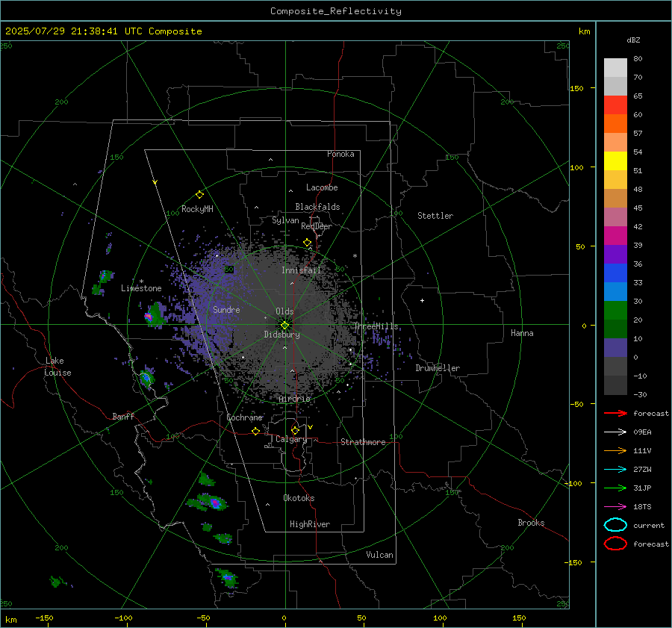Select the orange 111V arrow legend entry
Viewport: 672px width, 628px height.
(615, 450)
